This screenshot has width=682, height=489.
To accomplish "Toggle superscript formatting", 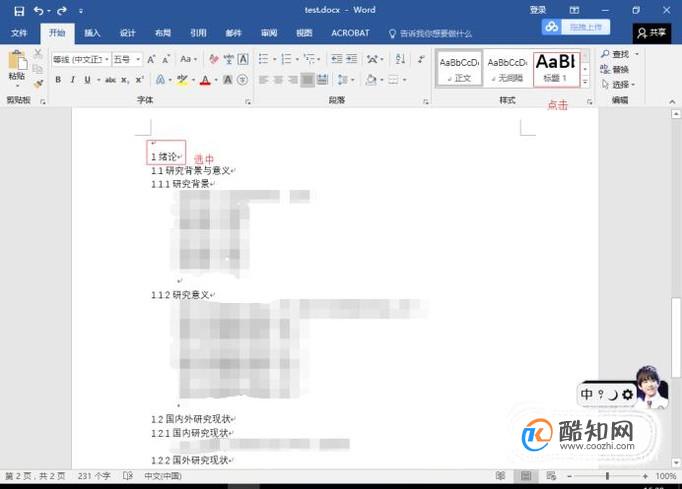I will [139, 80].
